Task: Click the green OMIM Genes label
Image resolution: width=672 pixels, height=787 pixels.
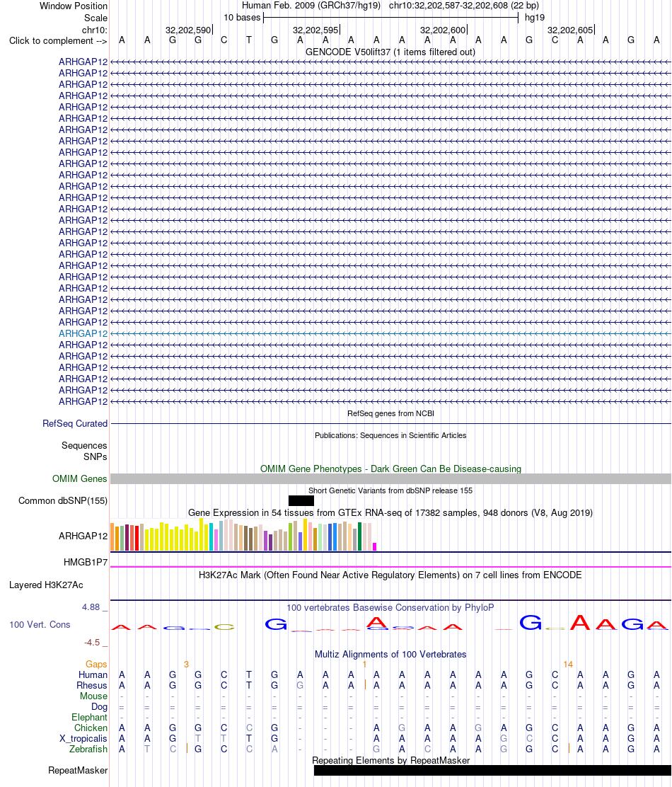Action: 80,479
